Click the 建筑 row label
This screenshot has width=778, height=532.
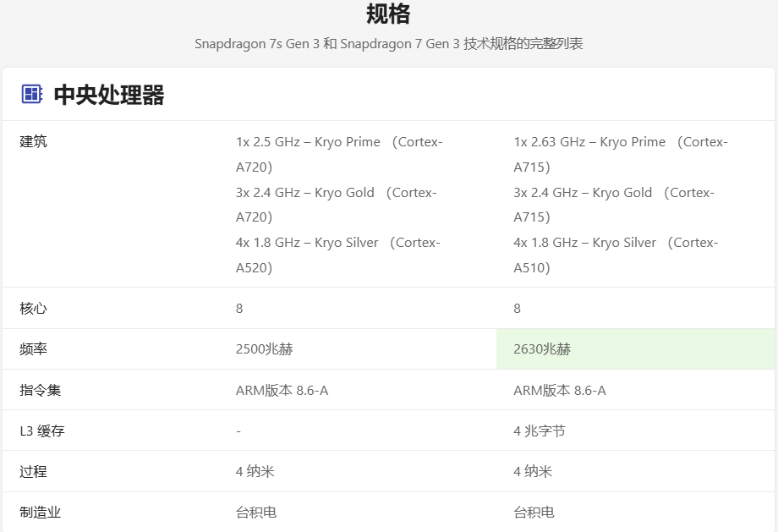tap(33, 141)
